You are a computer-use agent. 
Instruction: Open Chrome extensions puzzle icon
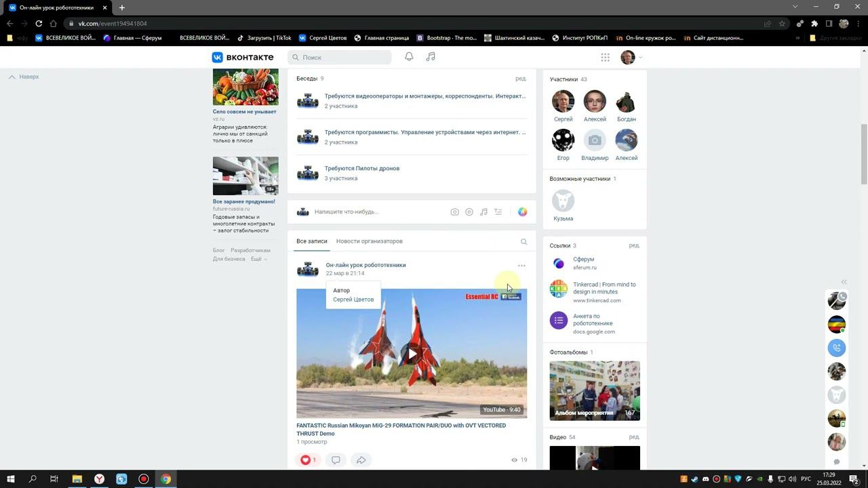(x=814, y=24)
